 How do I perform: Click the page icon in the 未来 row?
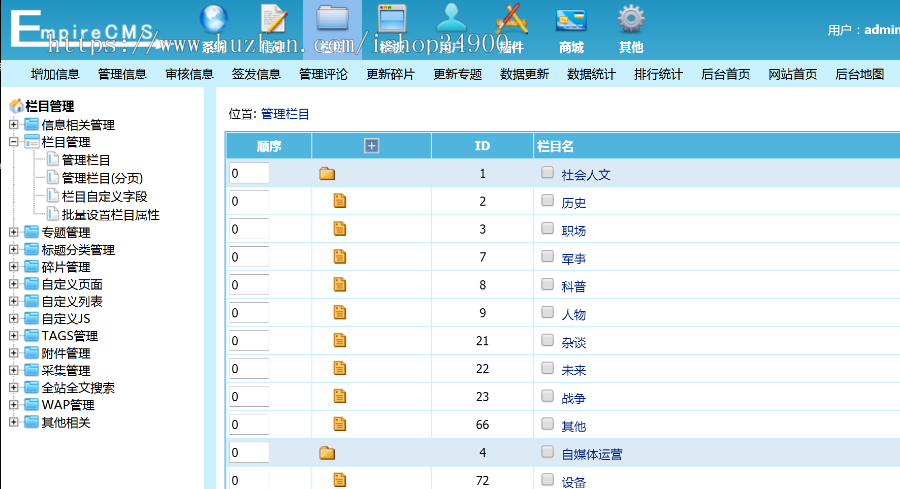pyautogui.click(x=340, y=368)
